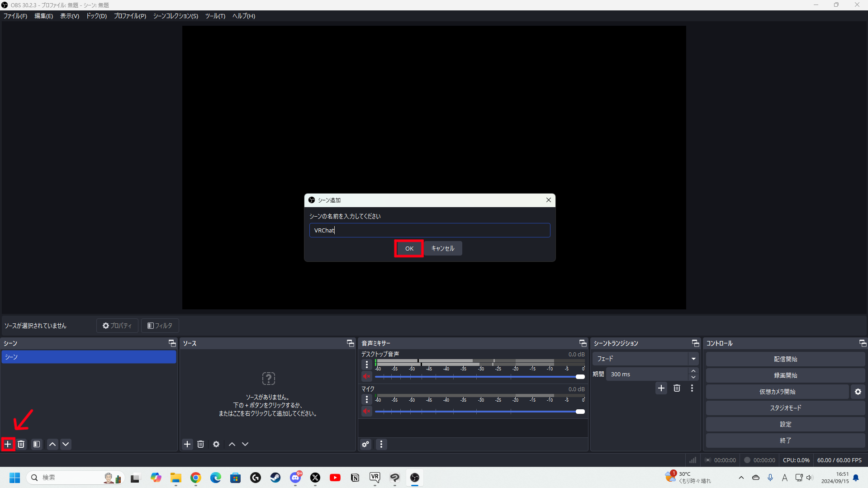Screen dimensions: 868x488
Task: Configure virtual camera with its gear icon
Action: [x=858, y=392]
